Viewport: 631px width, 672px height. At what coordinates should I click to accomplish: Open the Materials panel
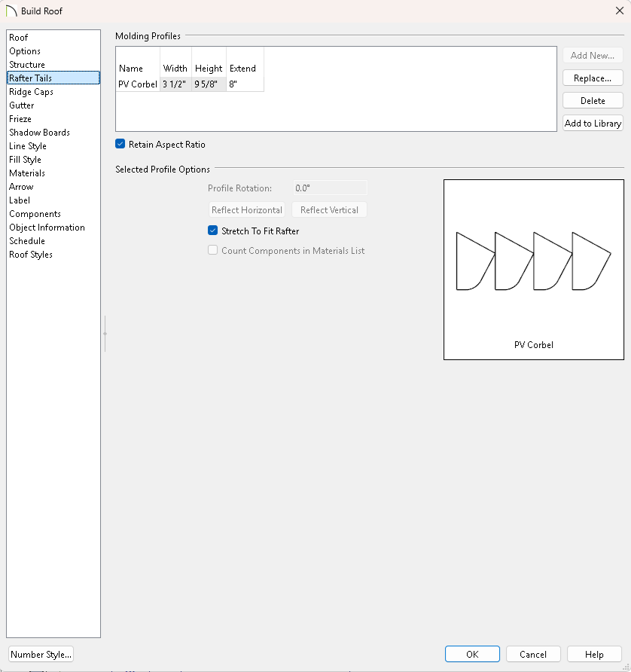point(27,173)
